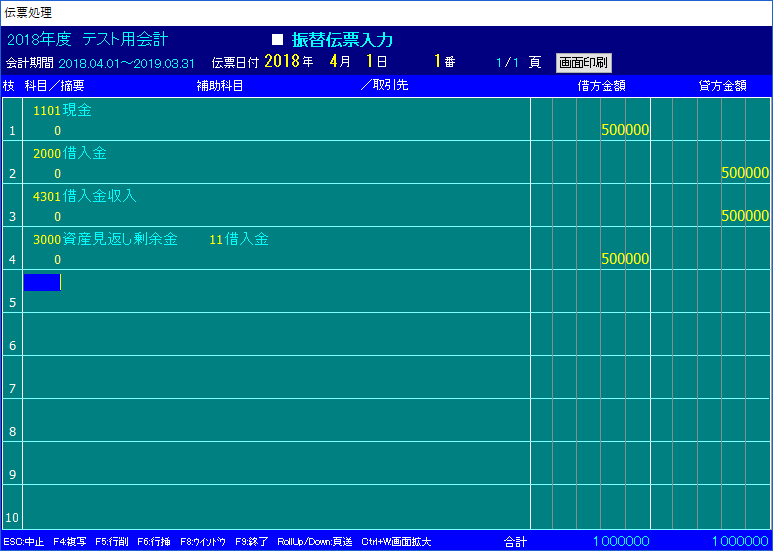Screen dimensions: 773x551
Task: Click Ctrl+W画面拡大 hint
Action: click(396, 542)
